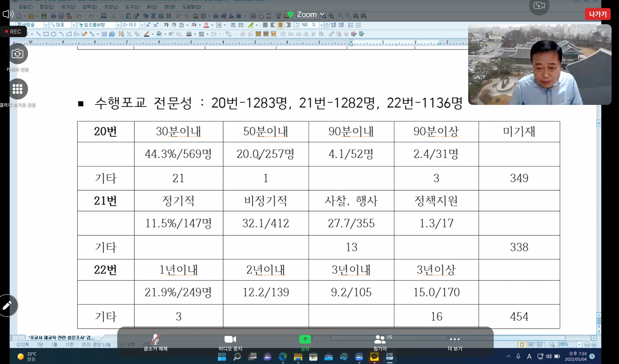Open the 160% line spacing dropdown
The image size is (619, 364).
(x=321, y=25)
